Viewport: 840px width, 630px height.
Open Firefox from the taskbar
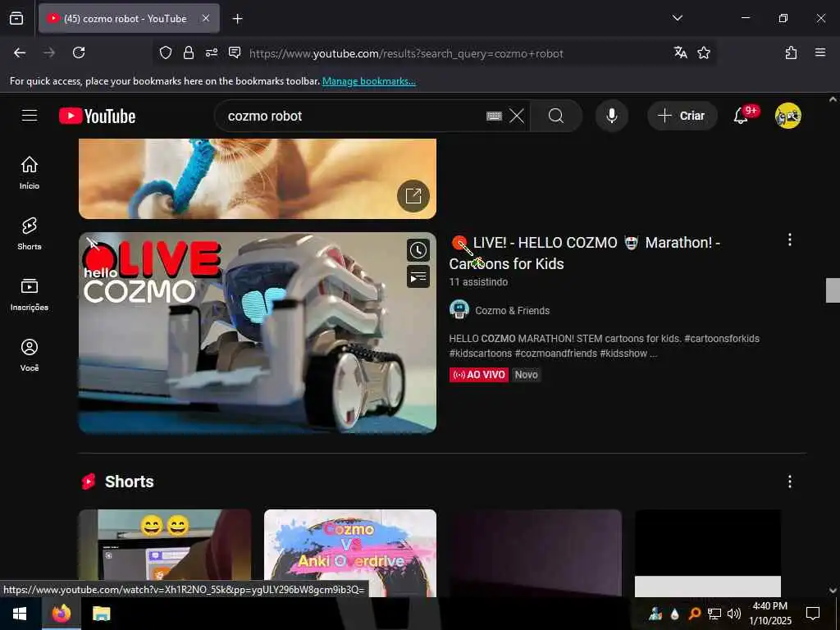[x=61, y=614]
